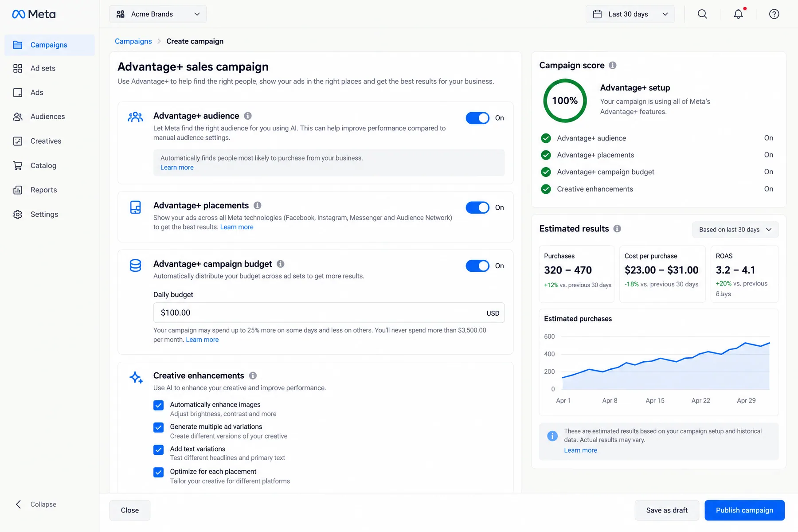Viewport: 798px width, 532px height.
Task: Save campaign as draft
Action: click(x=667, y=510)
